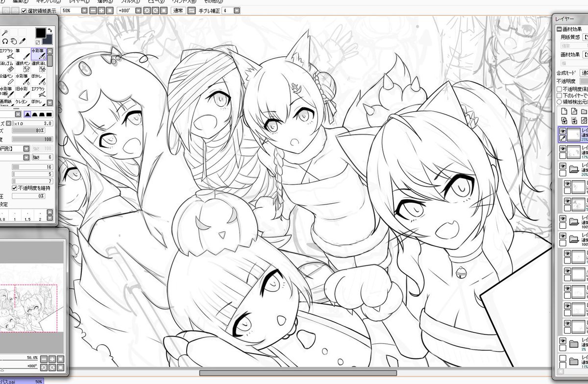Create a new normal layer
This screenshot has width=588, height=384.
click(563, 111)
